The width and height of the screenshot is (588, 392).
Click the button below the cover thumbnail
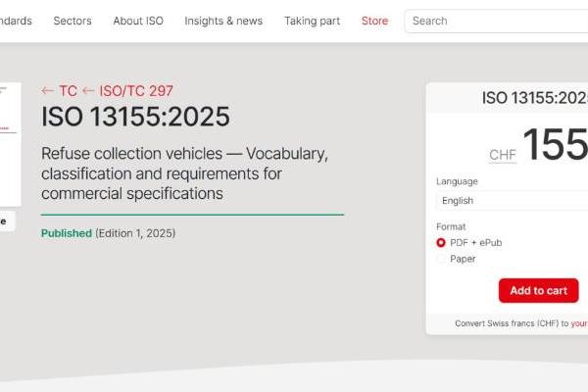(7, 221)
